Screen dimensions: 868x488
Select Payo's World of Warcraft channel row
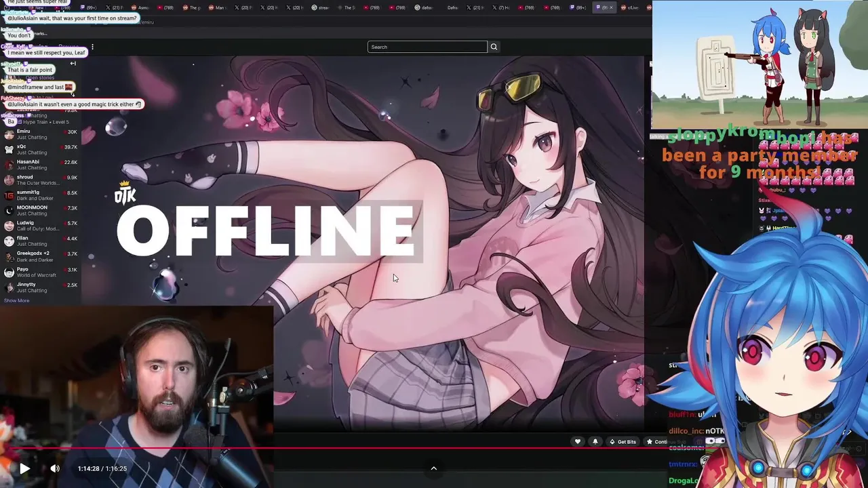[x=41, y=272]
